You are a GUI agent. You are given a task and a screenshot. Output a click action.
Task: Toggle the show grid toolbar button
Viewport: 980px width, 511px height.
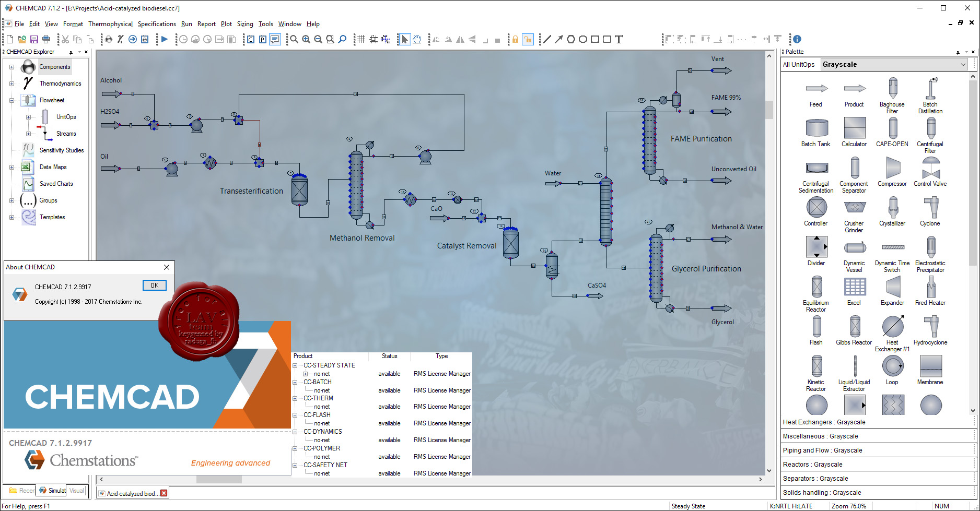(361, 39)
